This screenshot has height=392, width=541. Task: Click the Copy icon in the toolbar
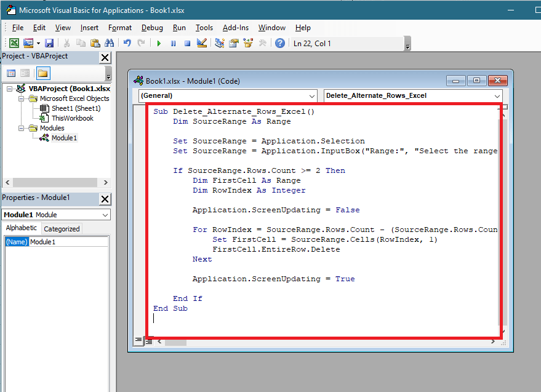pyautogui.click(x=81, y=43)
